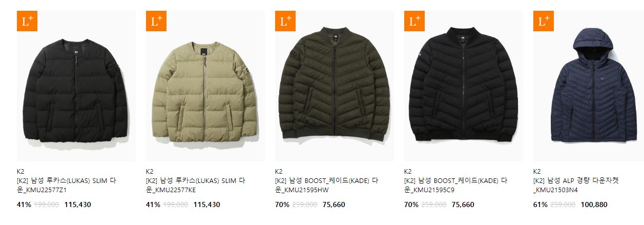644x225 pixels.
Task: Click the K2 brand name above KMU21503N4
Action: point(537,172)
